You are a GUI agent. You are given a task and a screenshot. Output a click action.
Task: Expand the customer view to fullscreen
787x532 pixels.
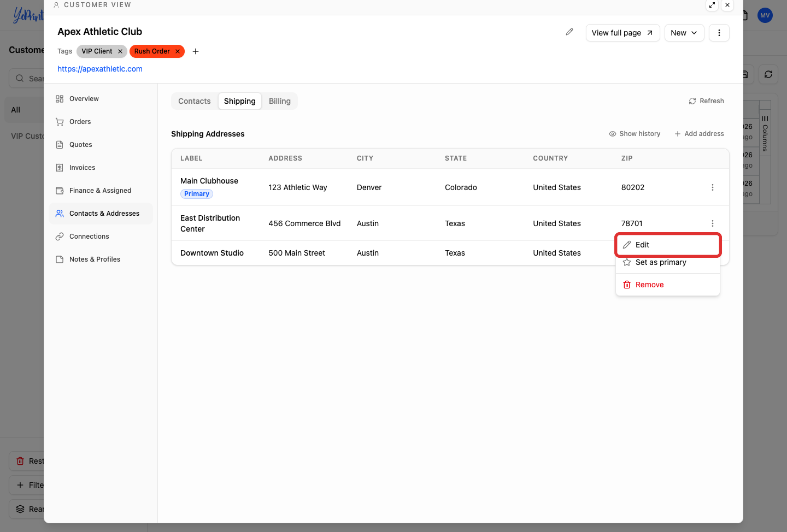[712, 5]
